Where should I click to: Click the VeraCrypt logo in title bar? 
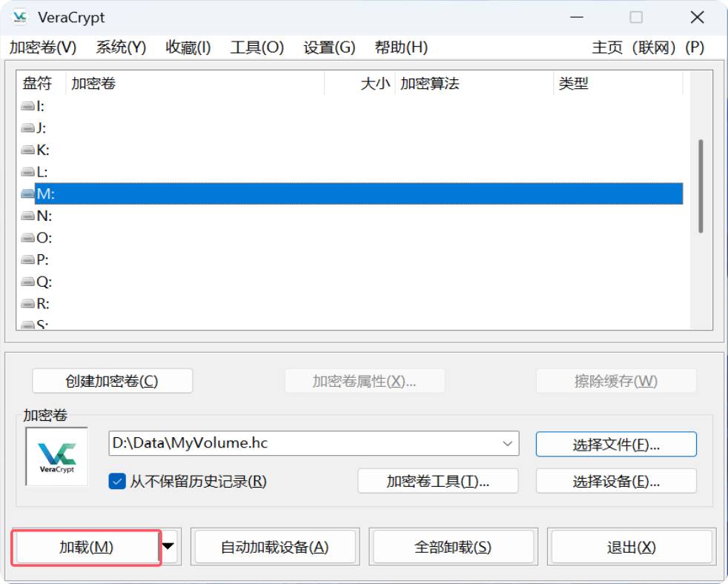(x=20, y=17)
